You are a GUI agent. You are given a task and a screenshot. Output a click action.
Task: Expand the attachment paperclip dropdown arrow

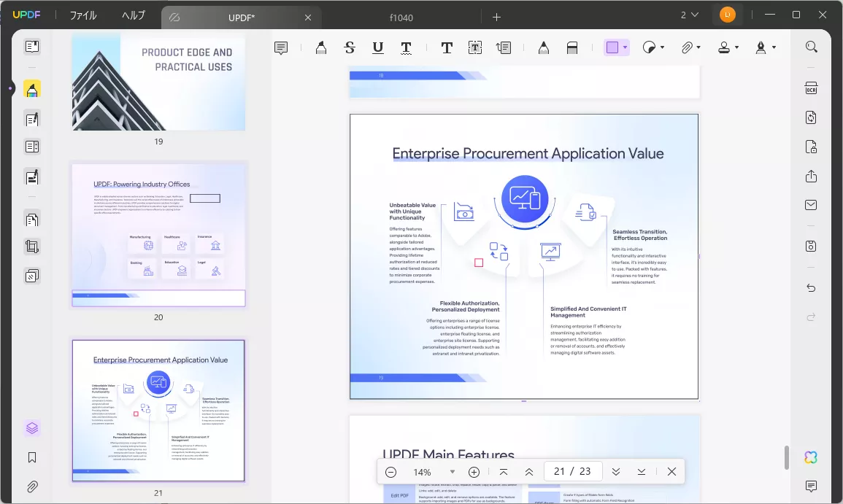698,47
